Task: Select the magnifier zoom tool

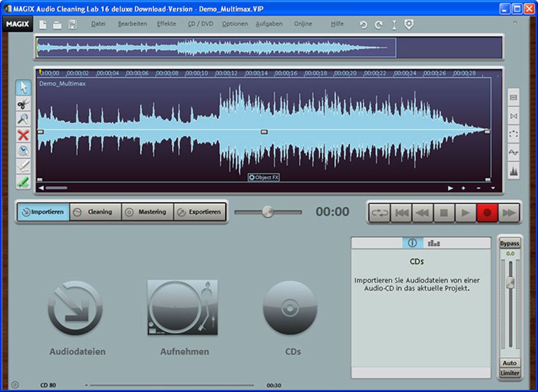Action: tap(23, 119)
